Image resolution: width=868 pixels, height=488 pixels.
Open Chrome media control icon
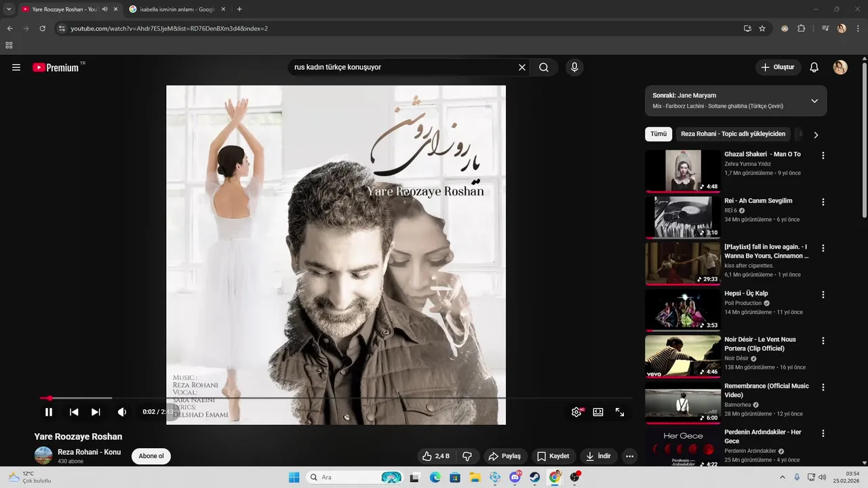tap(825, 28)
